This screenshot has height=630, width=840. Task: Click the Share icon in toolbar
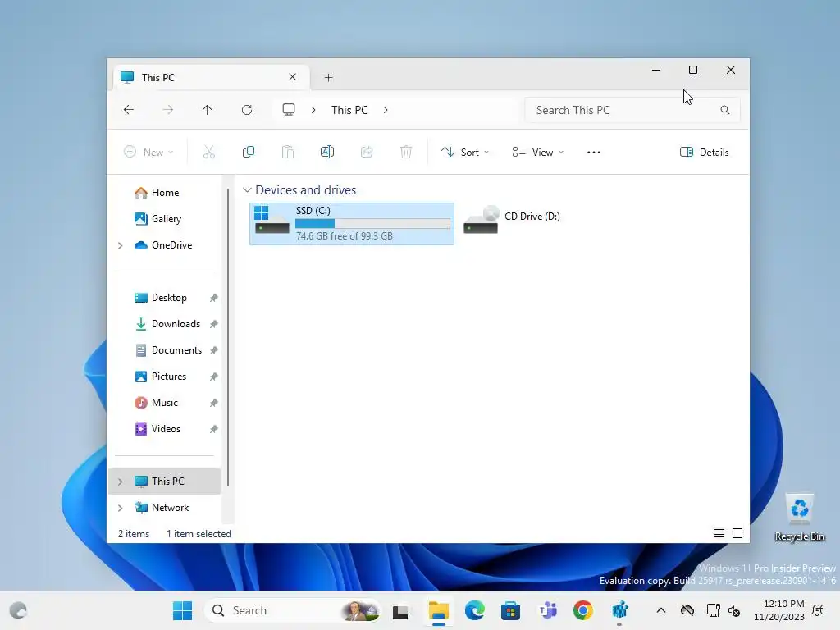click(367, 152)
